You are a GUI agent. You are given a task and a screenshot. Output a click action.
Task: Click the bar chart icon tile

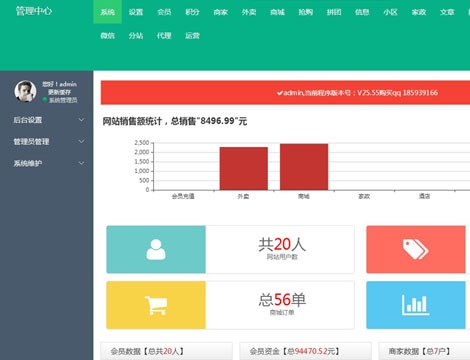[x=416, y=305]
